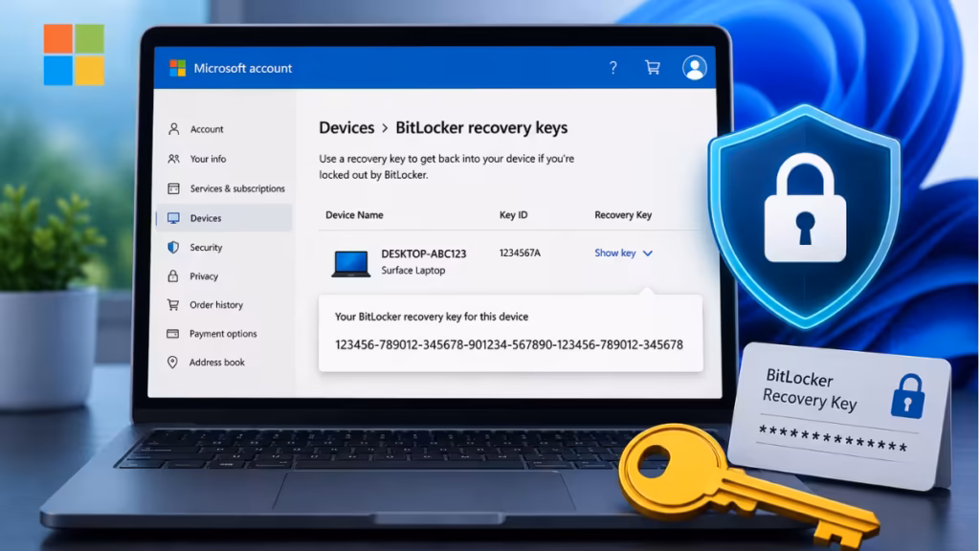Click 'Your BitLocker recovery key for this device'

pyautogui.click(x=432, y=317)
